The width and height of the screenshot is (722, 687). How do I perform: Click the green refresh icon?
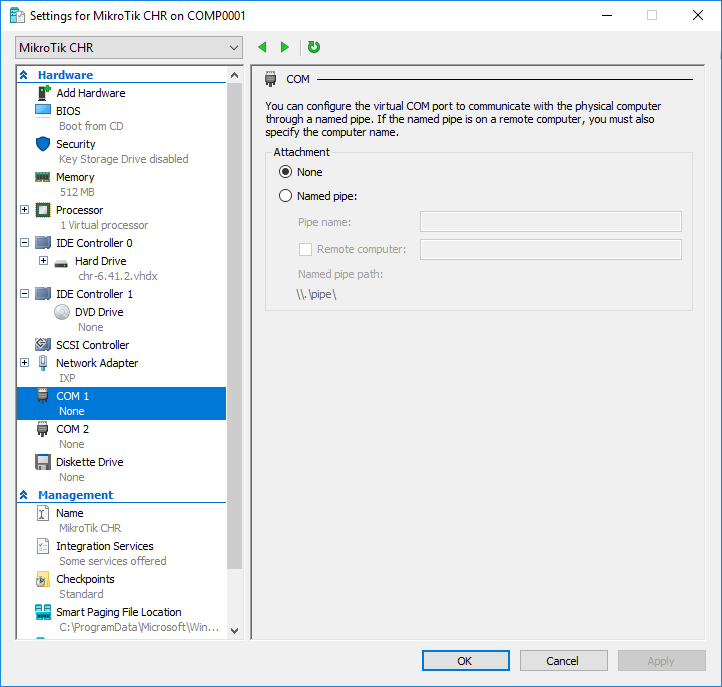pos(314,47)
